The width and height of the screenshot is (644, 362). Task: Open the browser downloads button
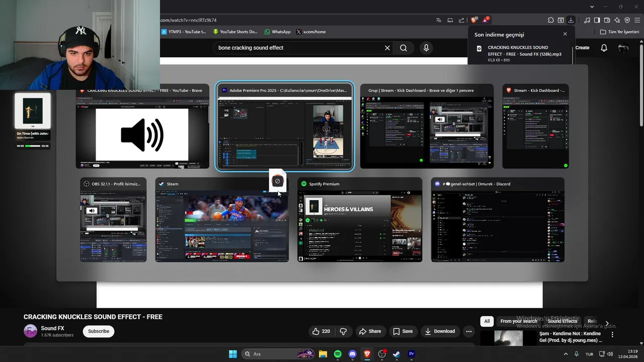571,20
